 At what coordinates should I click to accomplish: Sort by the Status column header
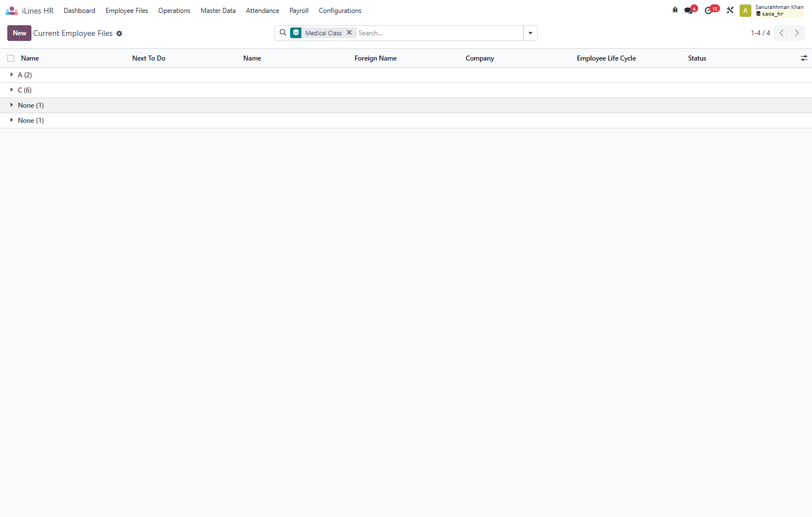click(697, 58)
